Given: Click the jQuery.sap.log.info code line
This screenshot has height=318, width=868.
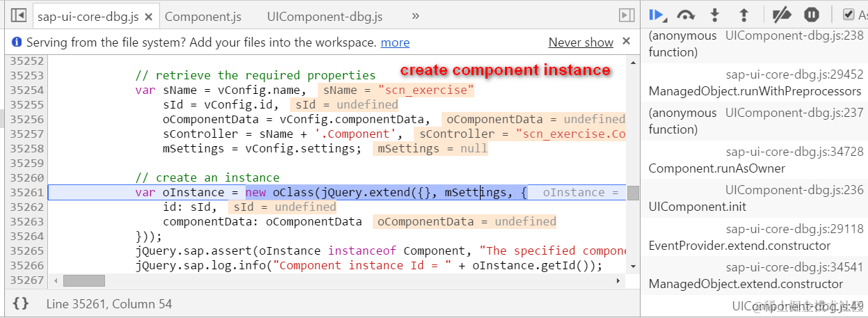Looking at the screenshot, I should coord(369,265).
